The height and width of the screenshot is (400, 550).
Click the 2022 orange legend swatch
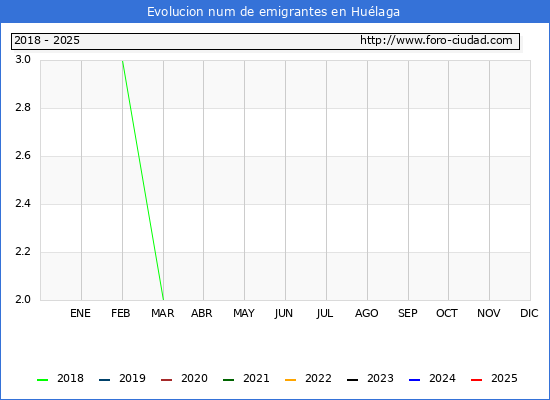coord(290,380)
